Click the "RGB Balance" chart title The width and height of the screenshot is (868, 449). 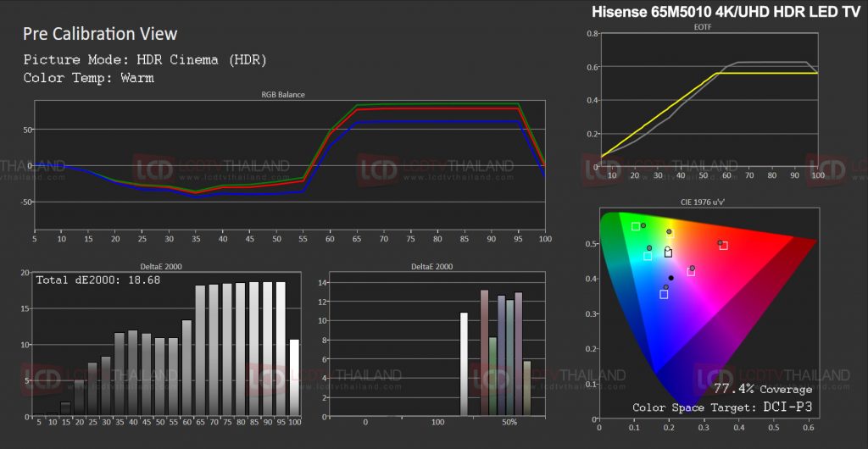283,95
